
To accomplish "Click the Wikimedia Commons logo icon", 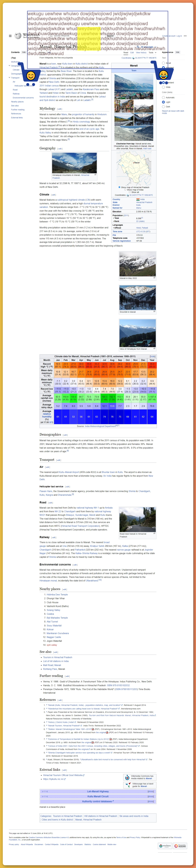I will click(x=127, y=777).
